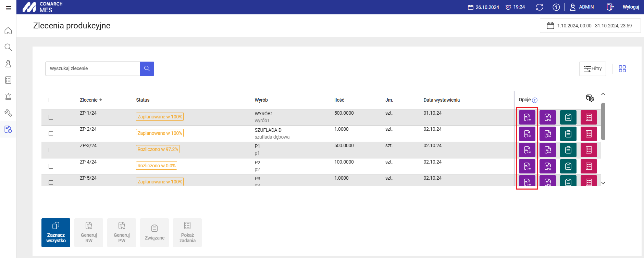The width and height of the screenshot is (644, 258).
Task: Generate RW for ZP-2/24
Action: (527, 134)
